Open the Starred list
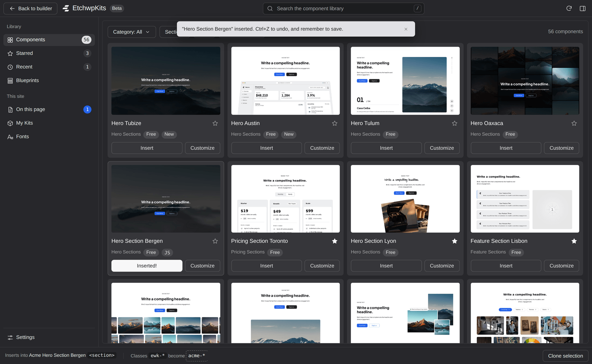Image resolution: width=592 pixels, height=364 pixels. [x=49, y=53]
